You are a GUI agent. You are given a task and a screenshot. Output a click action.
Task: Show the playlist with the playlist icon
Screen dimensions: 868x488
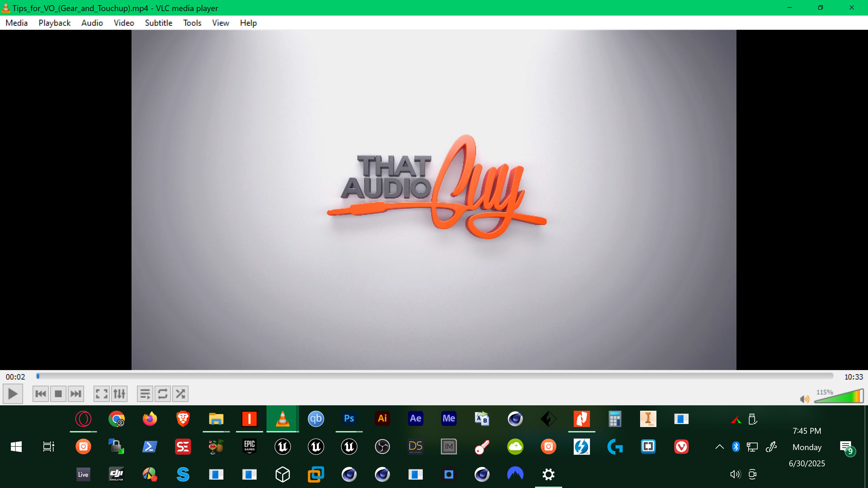click(x=145, y=394)
